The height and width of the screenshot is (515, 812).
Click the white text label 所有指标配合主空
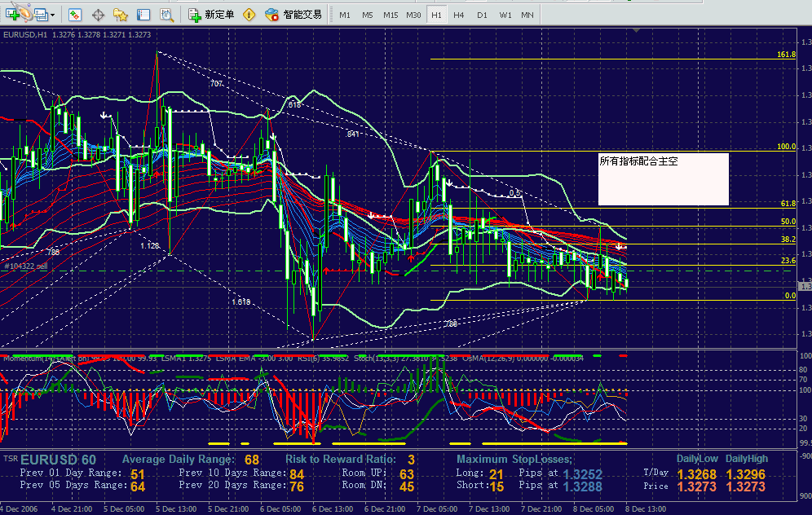638,161
